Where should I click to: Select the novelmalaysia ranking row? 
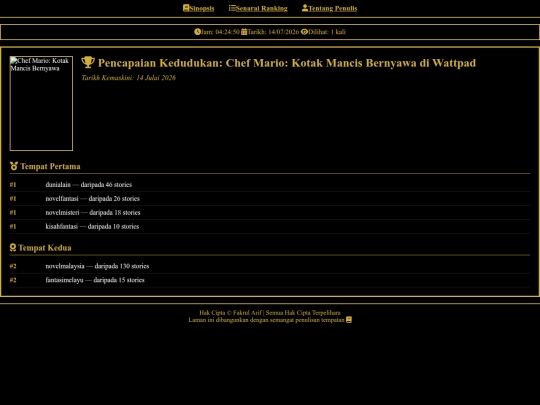tap(270, 266)
